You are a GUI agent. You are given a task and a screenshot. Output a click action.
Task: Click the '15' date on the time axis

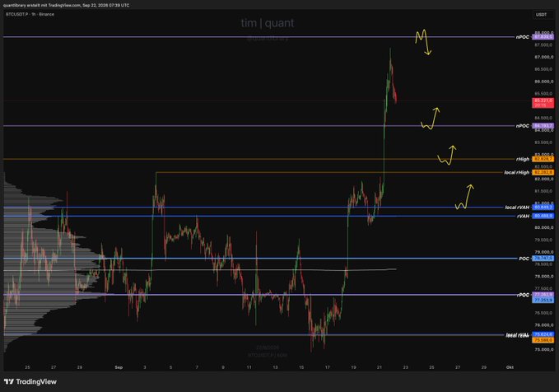click(x=301, y=367)
